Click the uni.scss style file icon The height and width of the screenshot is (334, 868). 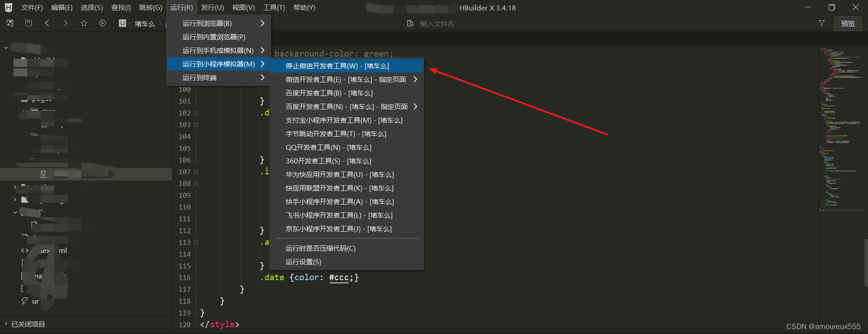[x=25, y=301]
